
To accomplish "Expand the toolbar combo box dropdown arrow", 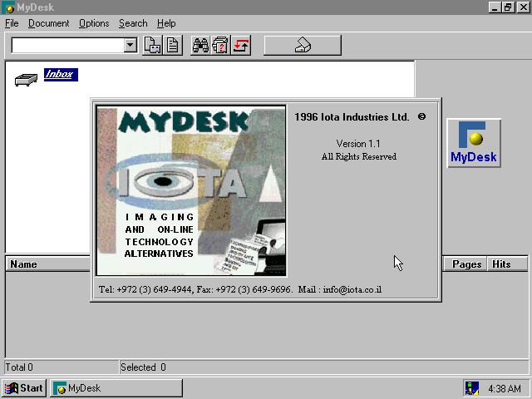I will point(130,45).
